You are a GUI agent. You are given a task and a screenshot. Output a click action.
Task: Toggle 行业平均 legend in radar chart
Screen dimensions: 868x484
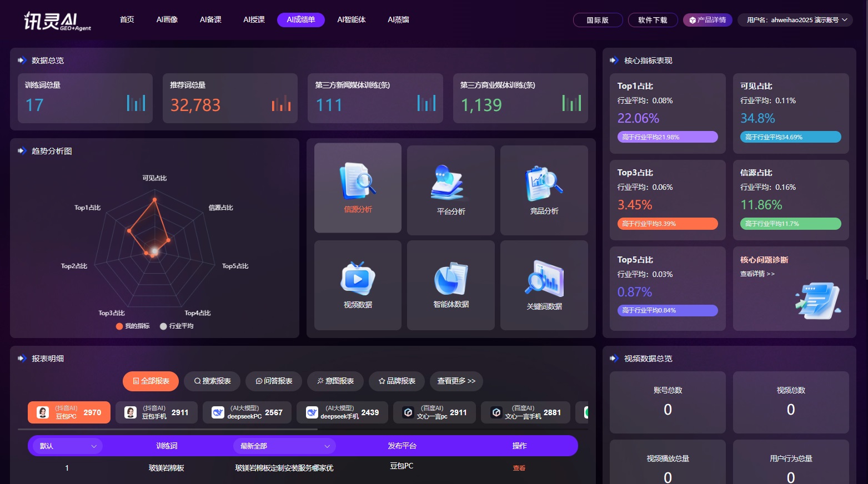point(177,326)
